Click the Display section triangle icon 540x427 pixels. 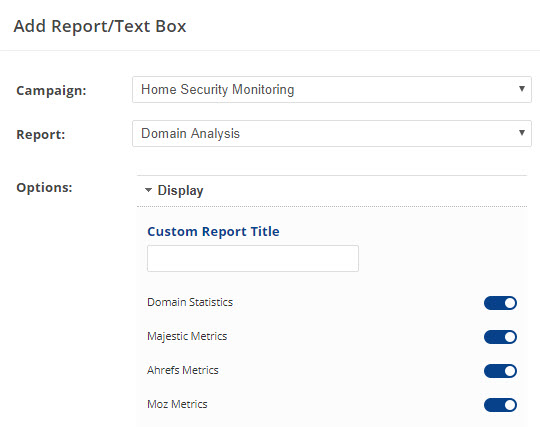(x=148, y=190)
